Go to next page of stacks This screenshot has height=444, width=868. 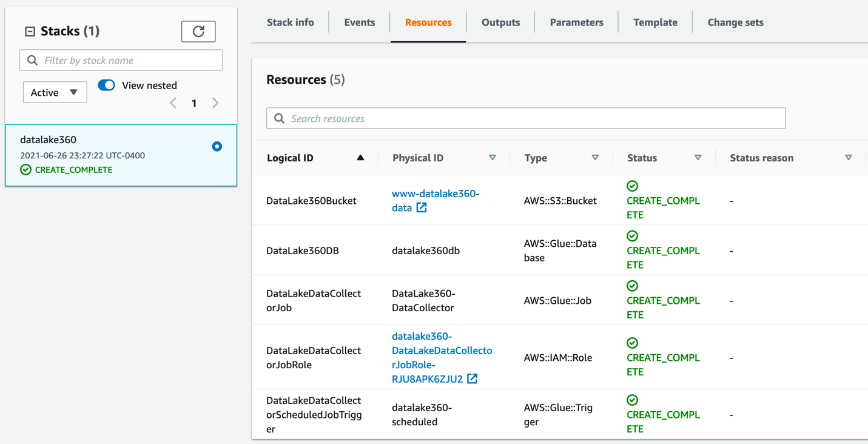pos(215,103)
